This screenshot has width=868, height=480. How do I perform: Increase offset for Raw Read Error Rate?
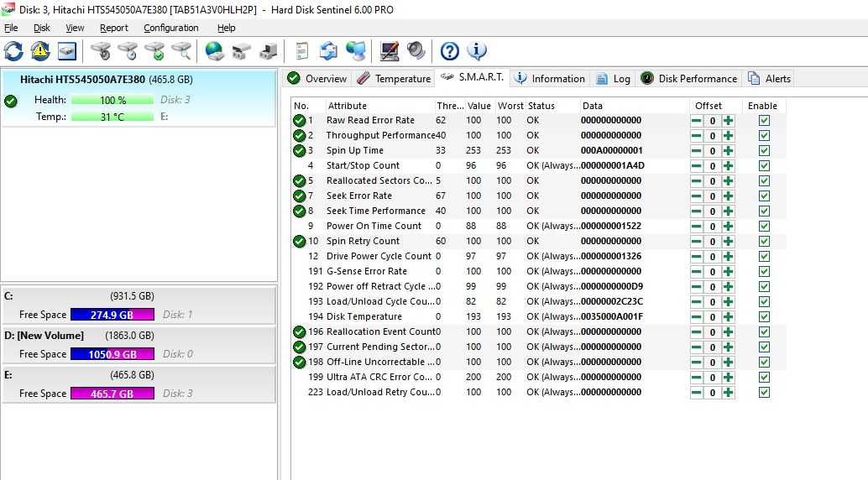pyautogui.click(x=729, y=120)
